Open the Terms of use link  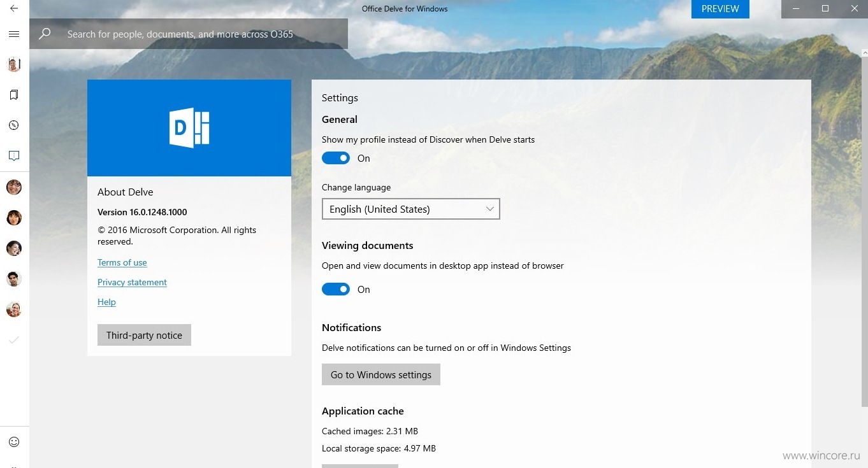tap(122, 262)
